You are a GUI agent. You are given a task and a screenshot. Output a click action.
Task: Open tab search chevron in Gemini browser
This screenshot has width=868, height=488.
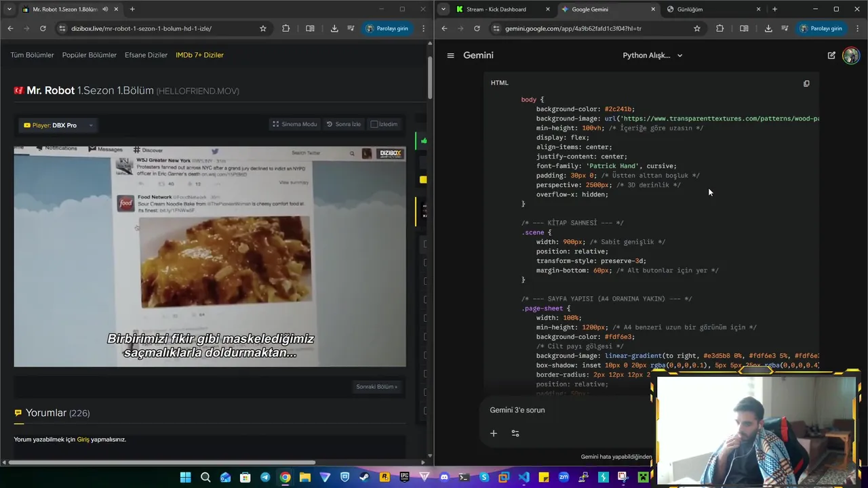coord(443,9)
